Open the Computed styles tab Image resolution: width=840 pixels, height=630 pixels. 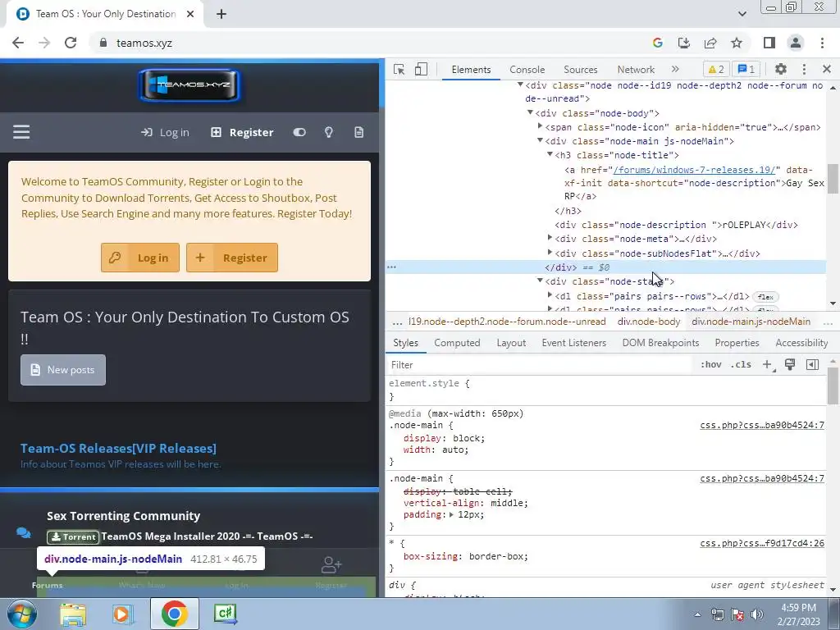(x=457, y=343)
